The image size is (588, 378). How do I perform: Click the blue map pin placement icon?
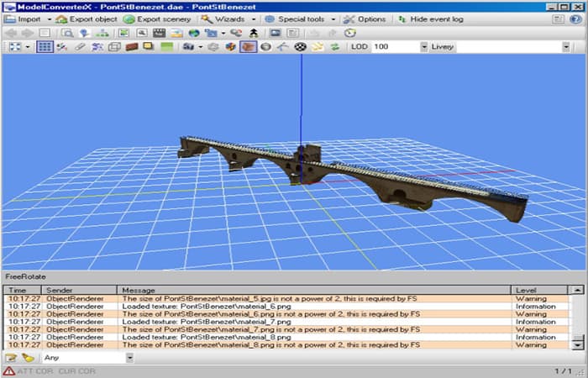(84, 33)
